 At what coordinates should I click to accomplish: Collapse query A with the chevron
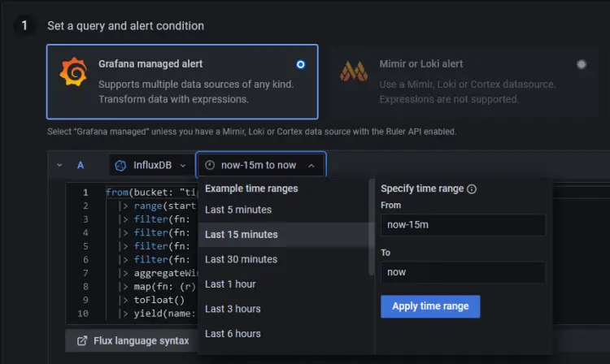coord(59,165)
